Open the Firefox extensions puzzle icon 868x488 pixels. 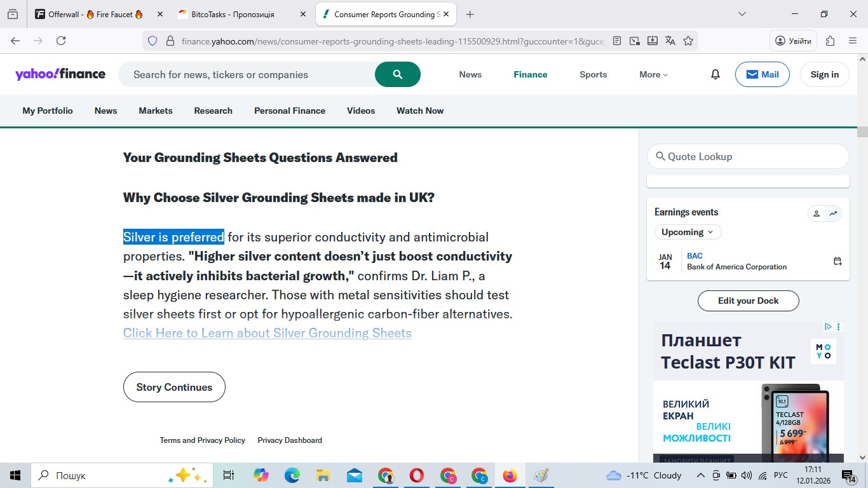point(830,41)
